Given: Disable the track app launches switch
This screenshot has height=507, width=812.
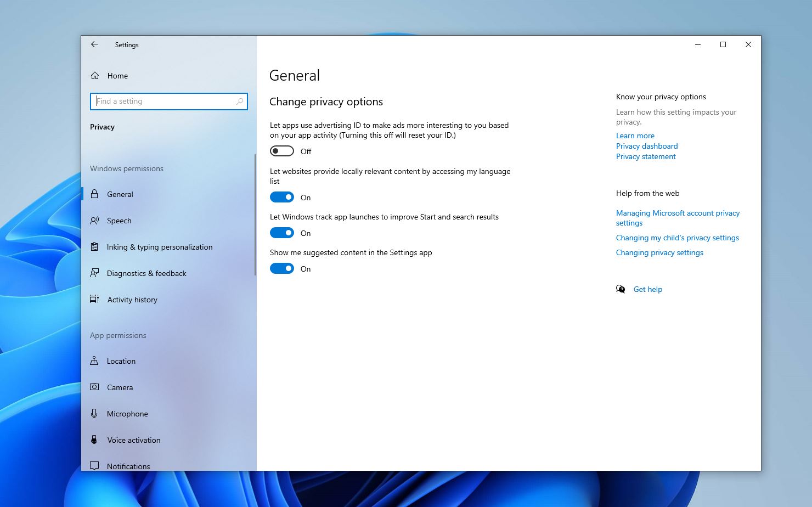Looking at the screenshot, I should click(282, 233).
